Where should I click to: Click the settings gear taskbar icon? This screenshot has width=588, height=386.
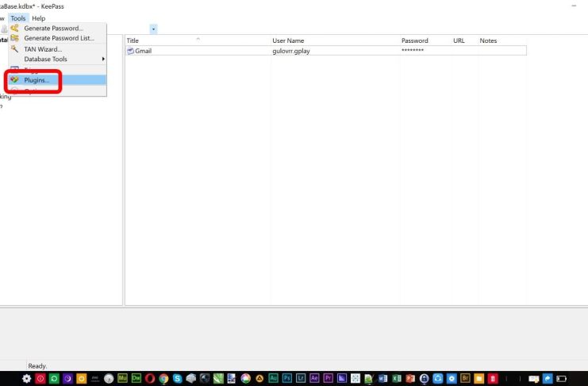26,379
